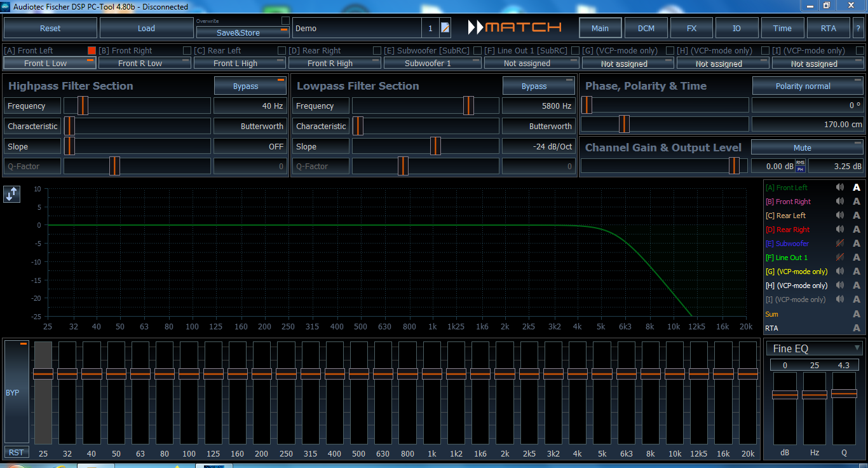Click the graph scale arrows icon
Screen dimensions: 868x468
tap(11, 195)
